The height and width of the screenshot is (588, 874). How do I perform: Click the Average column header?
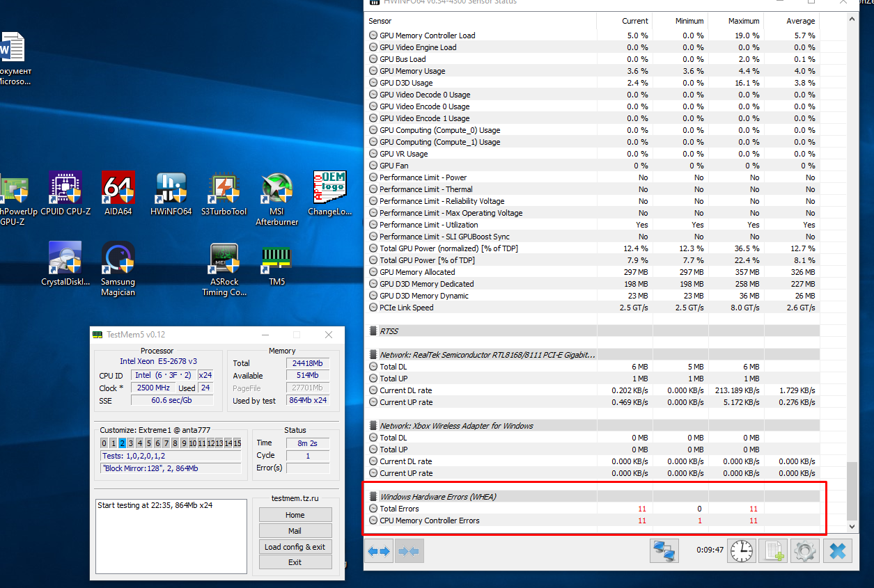[x=801, y=21]
